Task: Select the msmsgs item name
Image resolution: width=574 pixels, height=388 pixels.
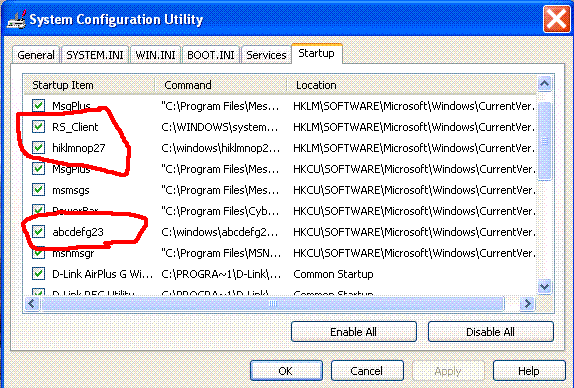Action: point(71,190)
